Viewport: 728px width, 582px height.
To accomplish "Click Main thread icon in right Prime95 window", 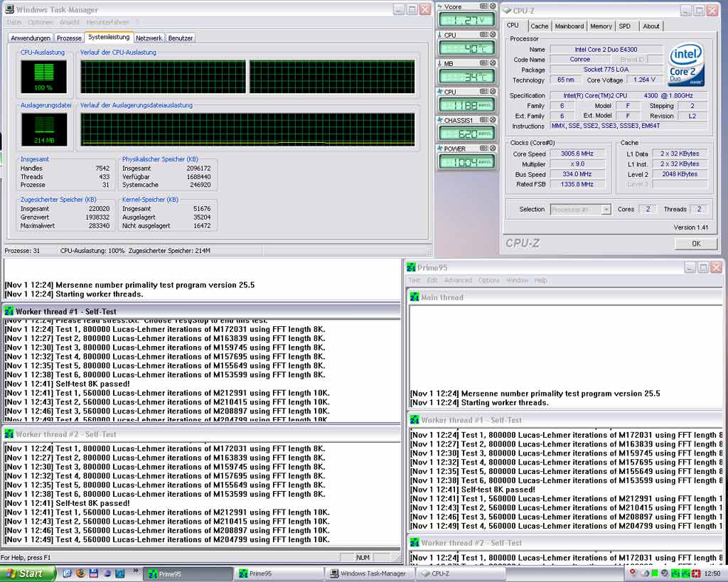I will (x=414, y=297).
